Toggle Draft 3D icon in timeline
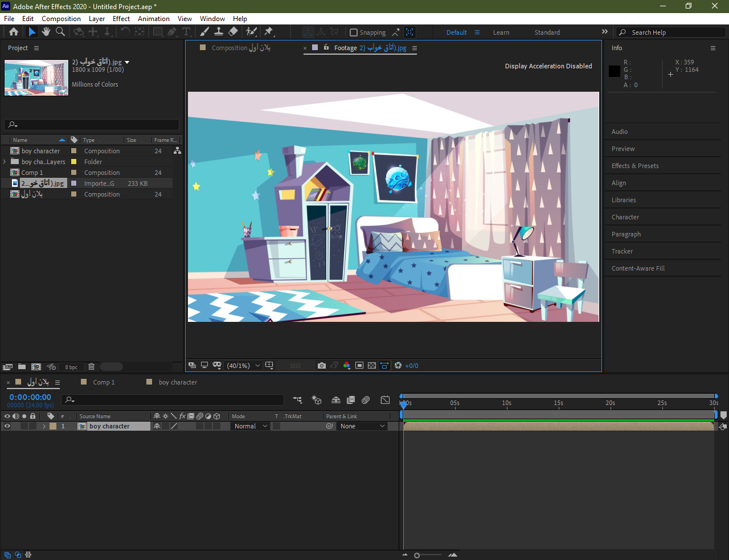Screen dimensions: 729x560 tap(317, 400)
